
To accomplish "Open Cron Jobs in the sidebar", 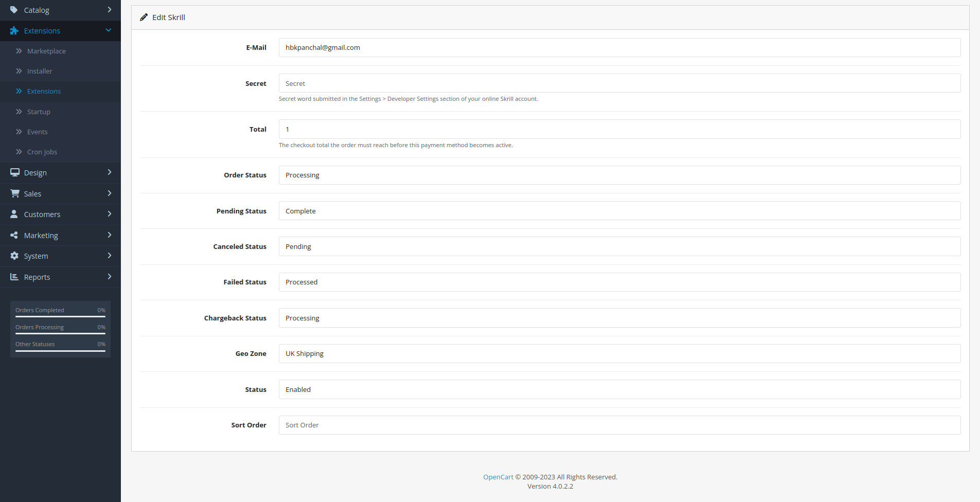I will (60, 152).
